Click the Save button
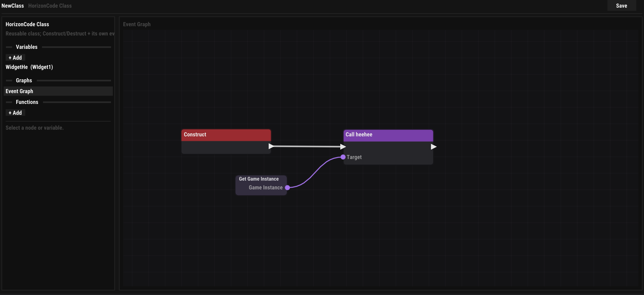644x295 pixels. [x=621, y=6]
